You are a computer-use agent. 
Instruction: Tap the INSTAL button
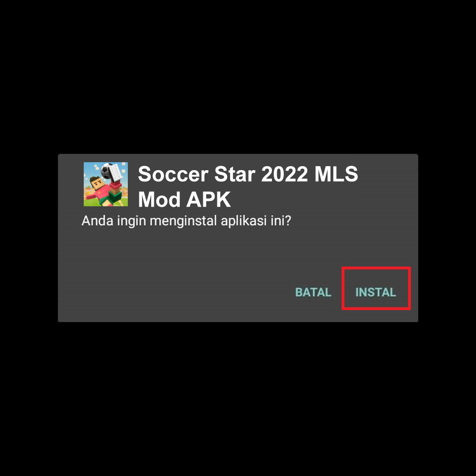pos(376,292)
